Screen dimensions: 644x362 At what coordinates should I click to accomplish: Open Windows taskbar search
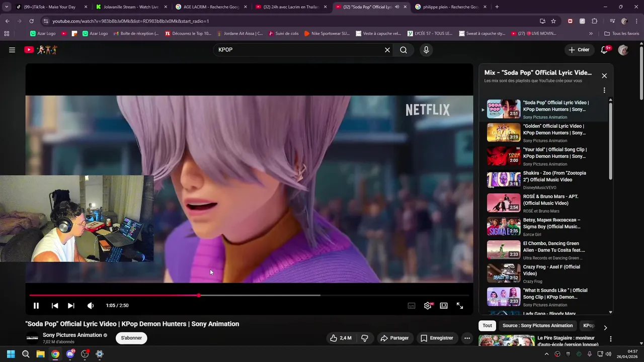click(x=26, y=354)
